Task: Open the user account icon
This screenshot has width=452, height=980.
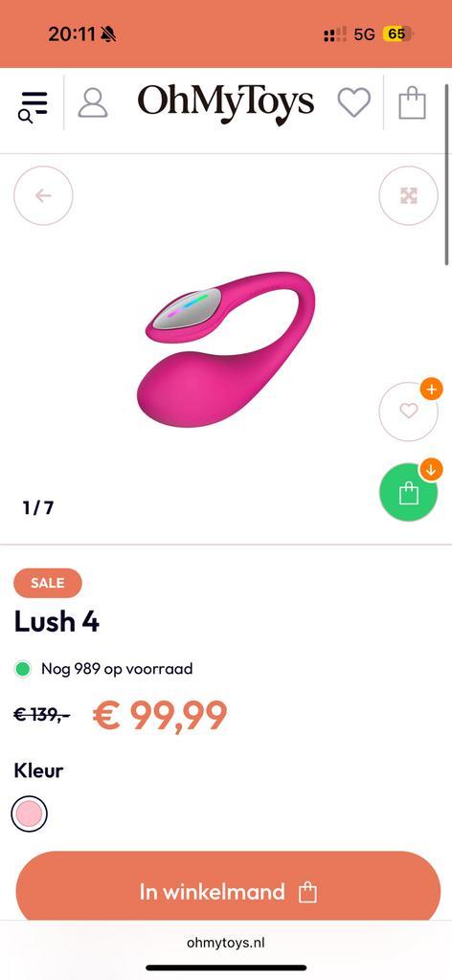Action: tap(93, 103)
